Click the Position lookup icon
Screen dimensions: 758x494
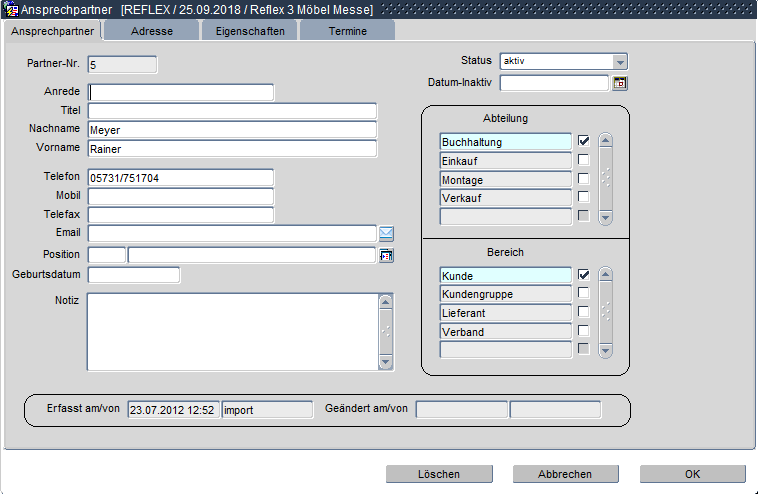pyautogui.click(x=386, y=255)
